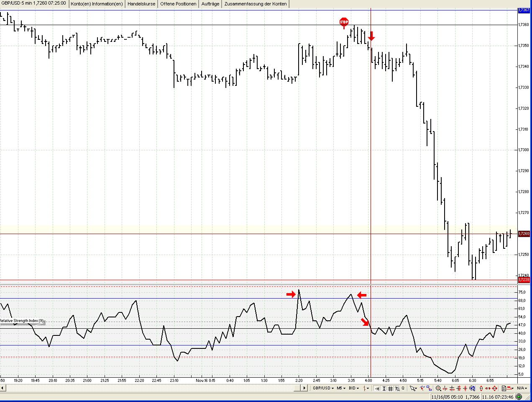The image size is (532, 402).
Task: Select the red magnifier zoom-in tool
Action: point(438,388)
